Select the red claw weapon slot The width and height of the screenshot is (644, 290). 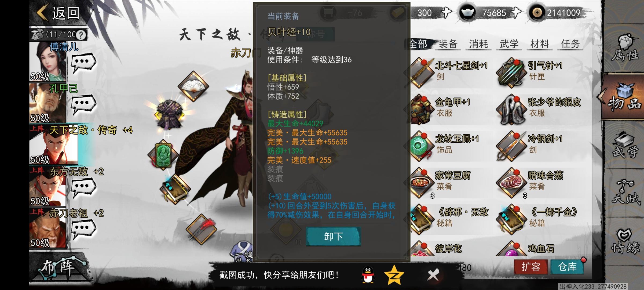[201, 229]
